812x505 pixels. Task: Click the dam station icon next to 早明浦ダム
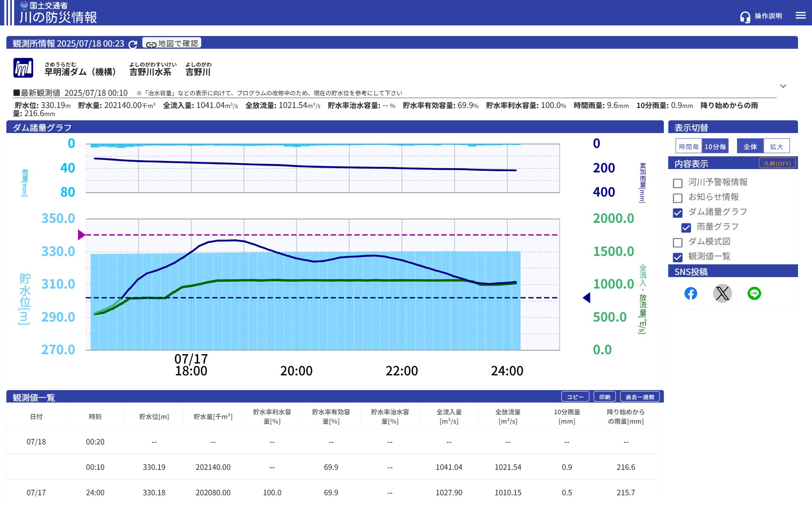[x=23, y=68]
